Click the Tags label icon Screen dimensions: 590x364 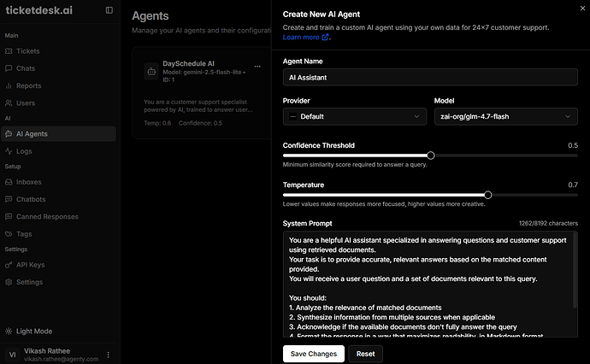(x=9, y=234)
